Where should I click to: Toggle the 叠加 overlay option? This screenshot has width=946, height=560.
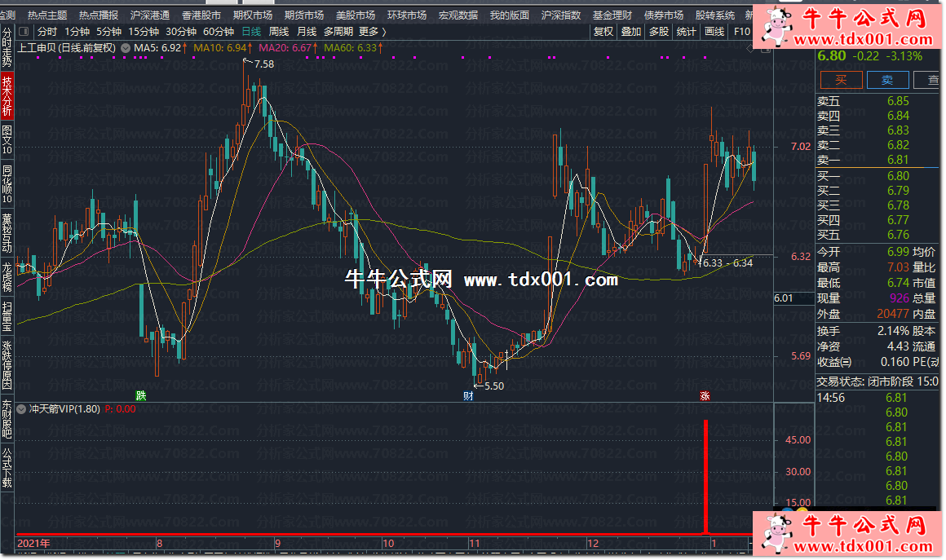tap(630, 32)
